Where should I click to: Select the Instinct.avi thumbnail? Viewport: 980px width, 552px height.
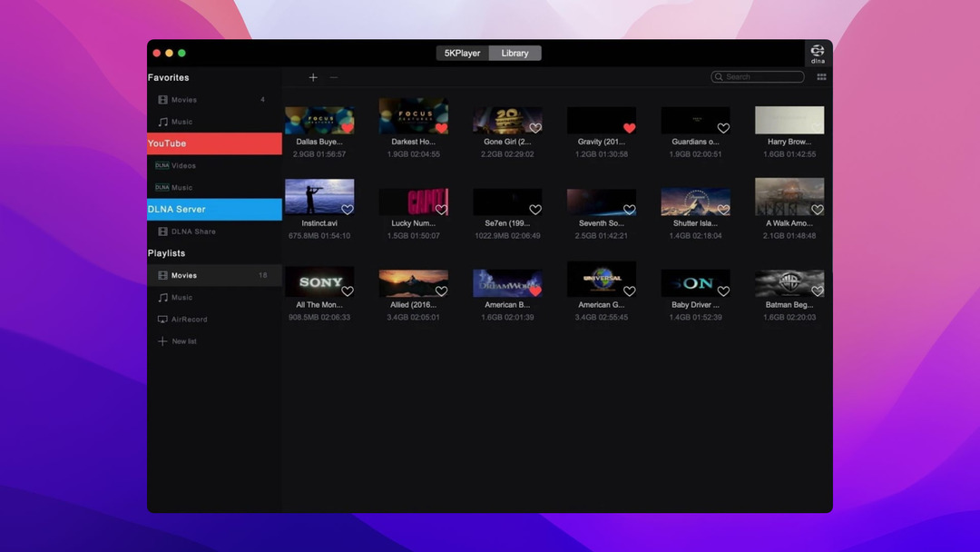point(319,197)
